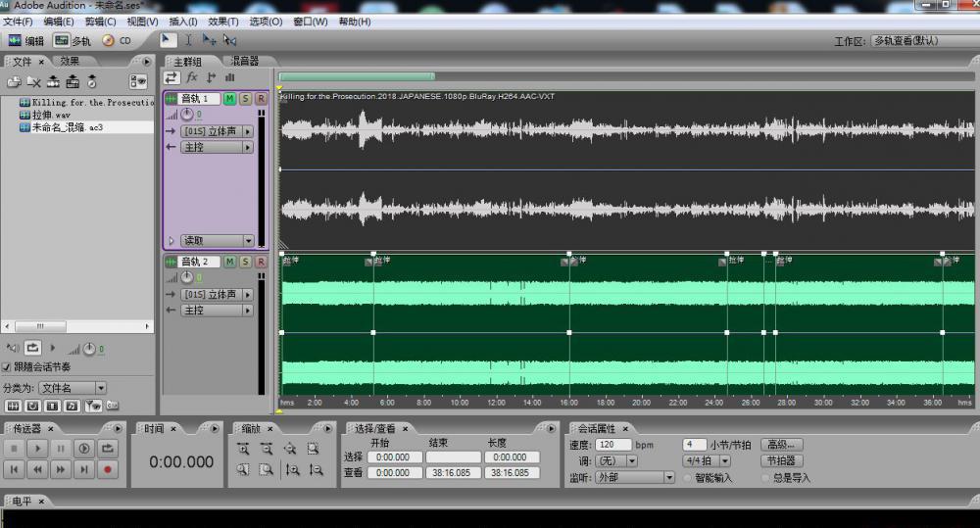Viewport: 980px width, 528px height.
Task: Click Track 1 name field 音轨 1
Action: click(199, 99)
